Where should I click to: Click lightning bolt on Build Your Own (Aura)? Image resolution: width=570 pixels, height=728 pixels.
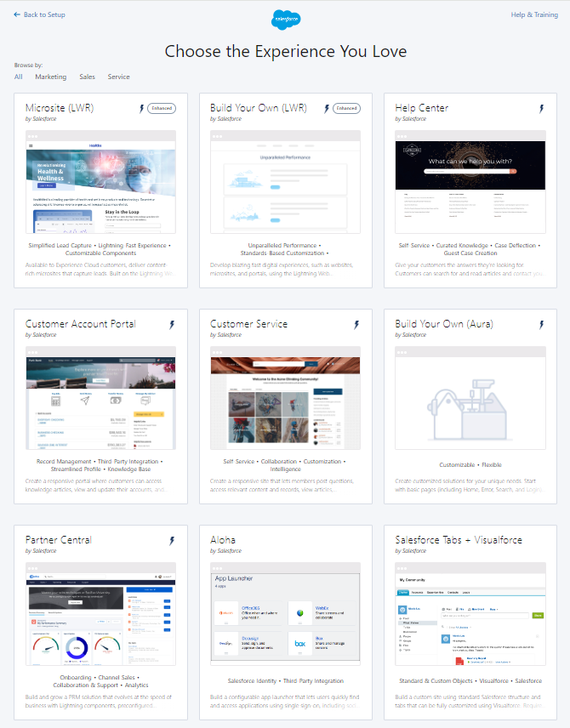(540, 325)
